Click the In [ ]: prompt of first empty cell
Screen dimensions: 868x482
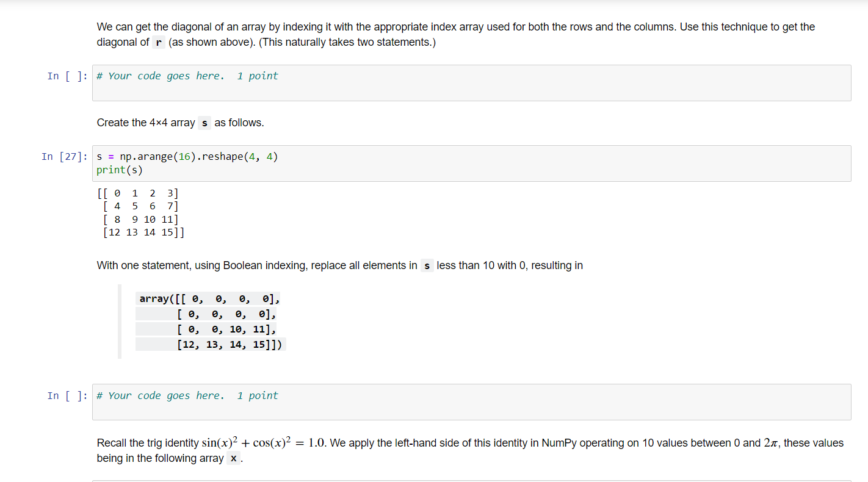[67, 76]
